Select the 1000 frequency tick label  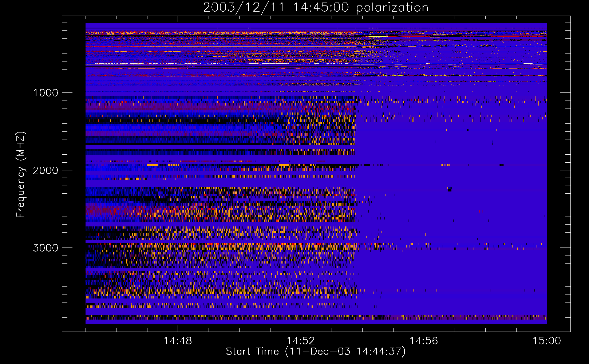click(x=46, y=93)
